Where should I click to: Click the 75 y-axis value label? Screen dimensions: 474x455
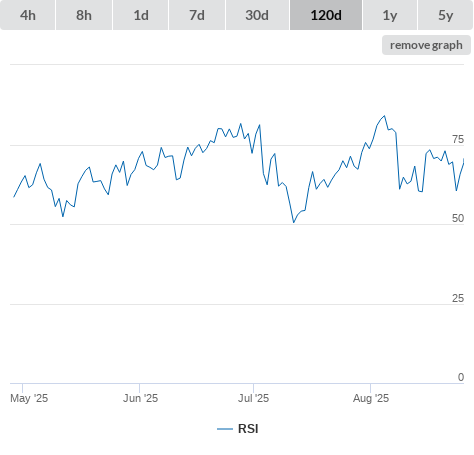tap(458, 139)
